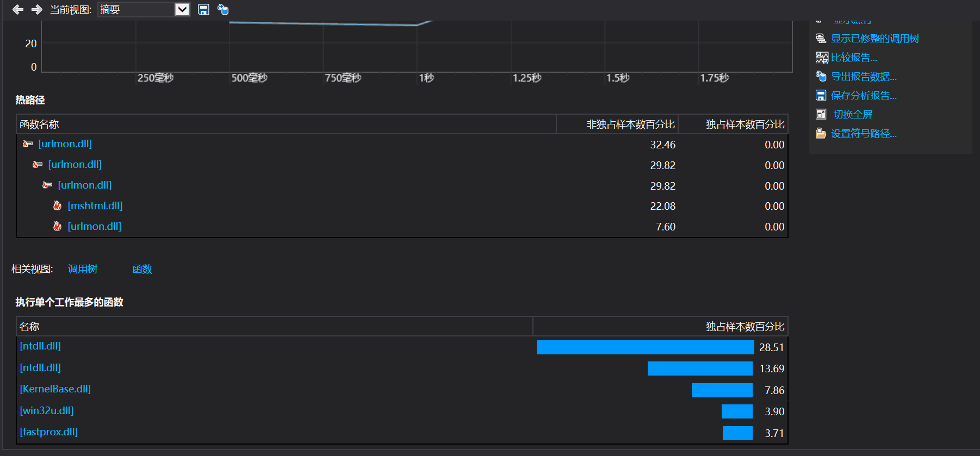Open the 当前视图 dropdown arrow
The width and height of the screenshot is (980, 456).
pyautogui.click(x=182, y=9)
